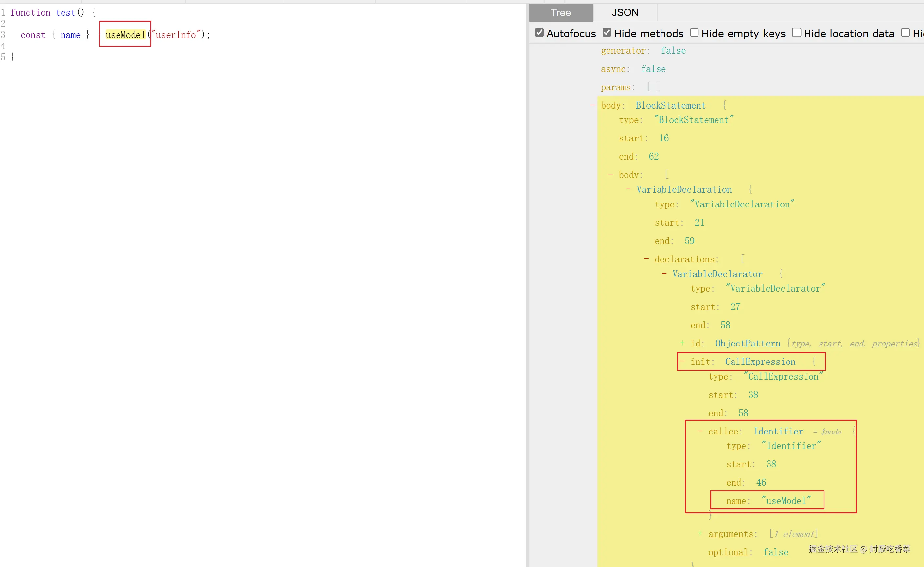Collapse the VariableDeclaration node

tap(628, 189)
